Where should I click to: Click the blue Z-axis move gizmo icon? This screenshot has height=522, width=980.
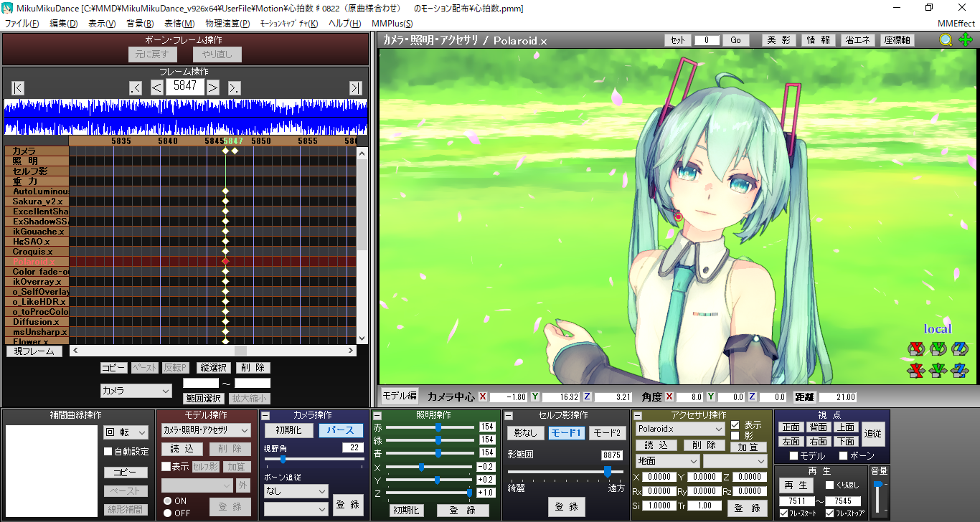[x=960, y=371]
